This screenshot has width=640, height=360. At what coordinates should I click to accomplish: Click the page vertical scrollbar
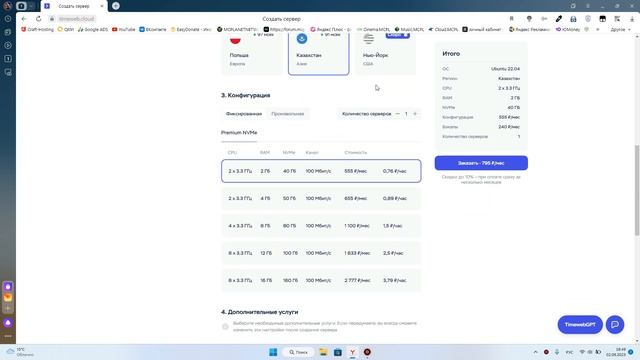coord(637,190)
